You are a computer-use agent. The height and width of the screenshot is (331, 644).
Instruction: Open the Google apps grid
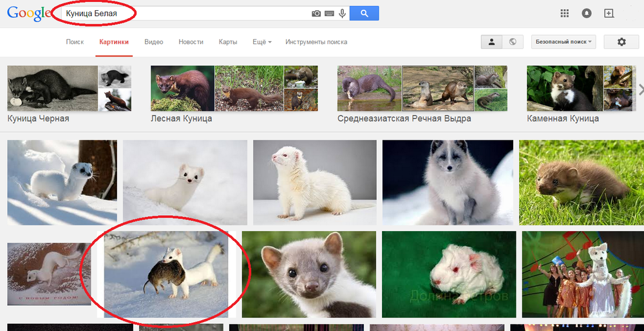click(x=565, y=14)
